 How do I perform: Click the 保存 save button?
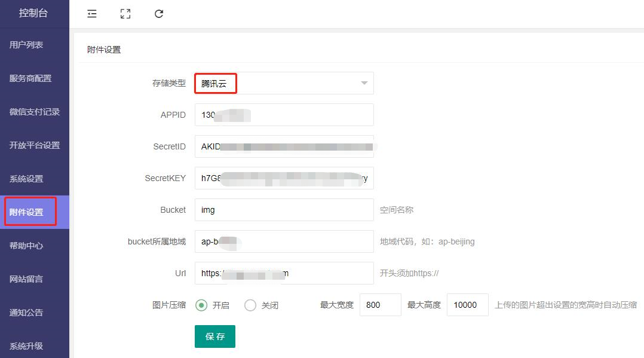pos(215,336)
